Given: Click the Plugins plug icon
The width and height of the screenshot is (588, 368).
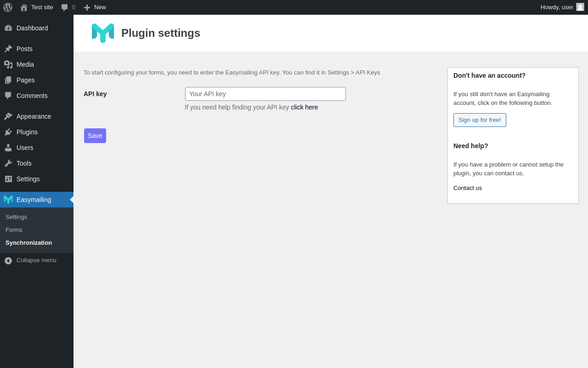Looking at the screenshot, I should [8, 132].
